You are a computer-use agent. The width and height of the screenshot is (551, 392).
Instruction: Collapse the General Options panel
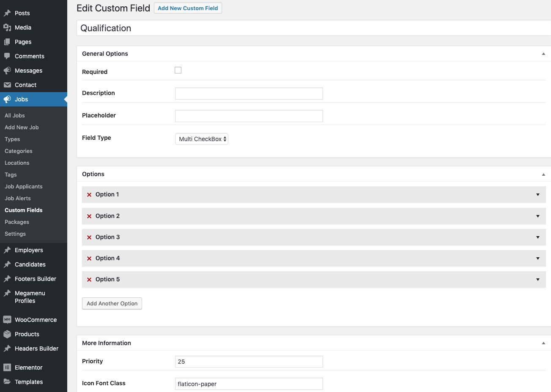tap(543, 54)
